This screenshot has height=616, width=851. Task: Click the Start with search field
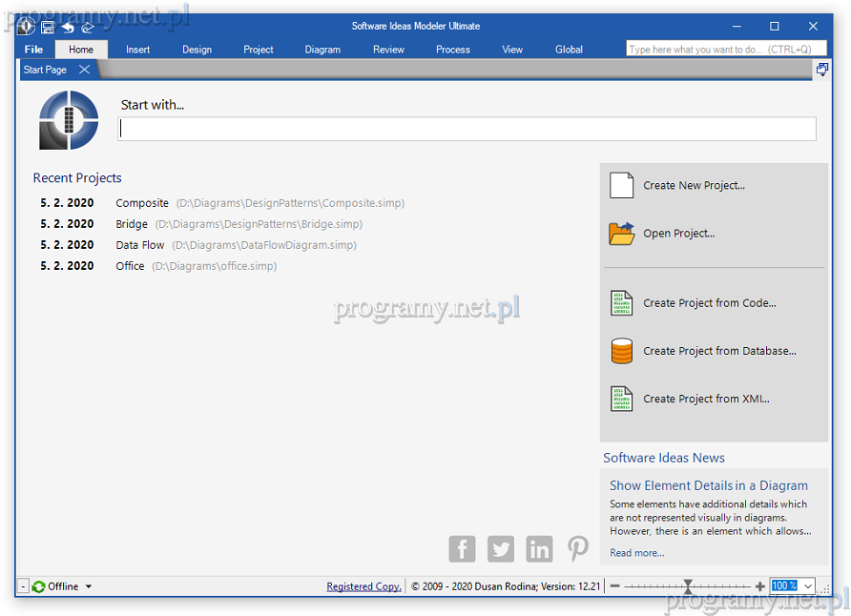point(467,130)
